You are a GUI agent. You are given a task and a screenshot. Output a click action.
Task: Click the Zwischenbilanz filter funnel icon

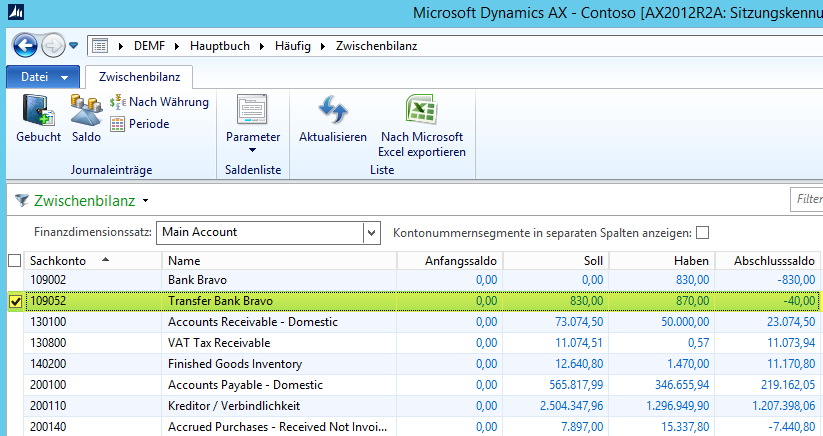[21, 200]
